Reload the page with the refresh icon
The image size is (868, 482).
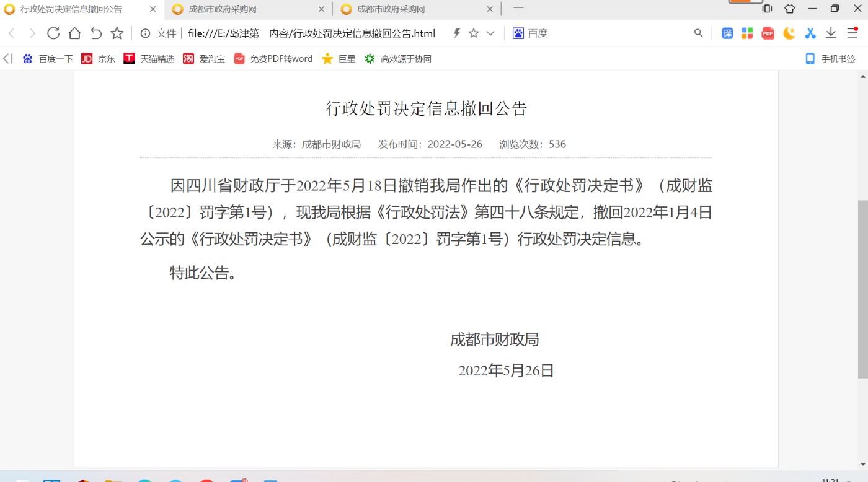pos(53,33)
